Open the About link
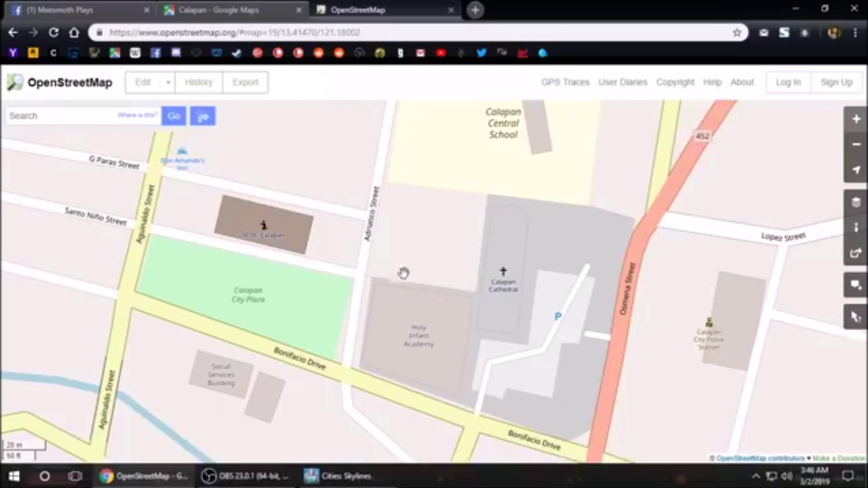The width and height of the screenshot is (868, 488). [742, 82]
